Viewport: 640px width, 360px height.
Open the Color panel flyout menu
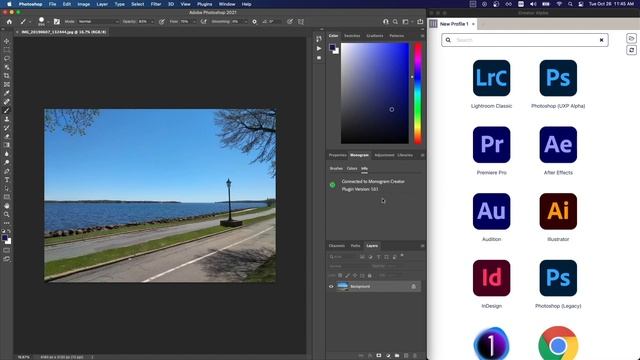click(x=422, y=36)
